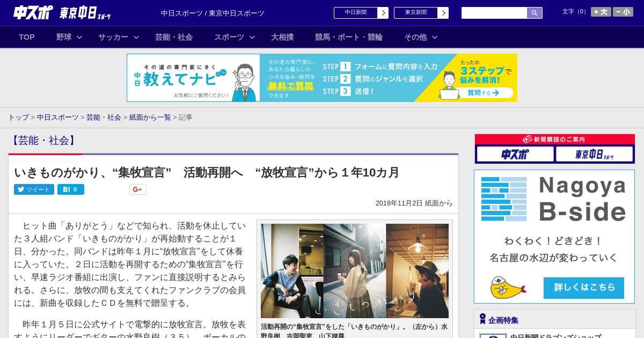
Task: Go to the TOP menu item
Action: [27, 37]
